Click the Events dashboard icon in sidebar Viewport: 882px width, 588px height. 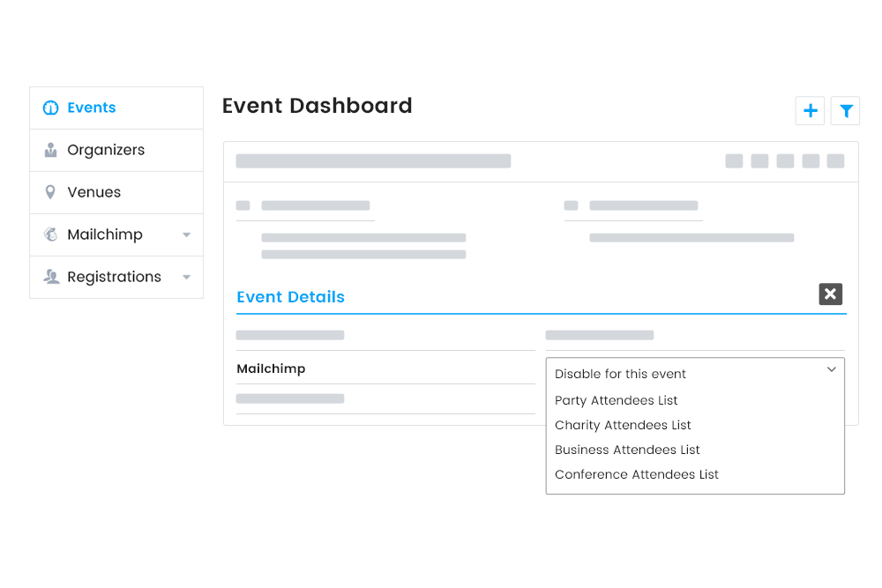tap(50, 108)
